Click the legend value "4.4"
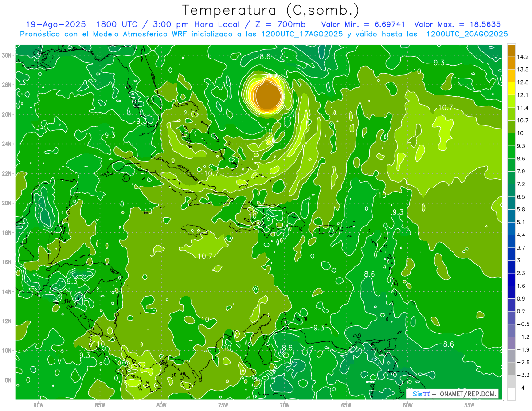This screenshot has width=532, height=411. [x=521, y=235]
